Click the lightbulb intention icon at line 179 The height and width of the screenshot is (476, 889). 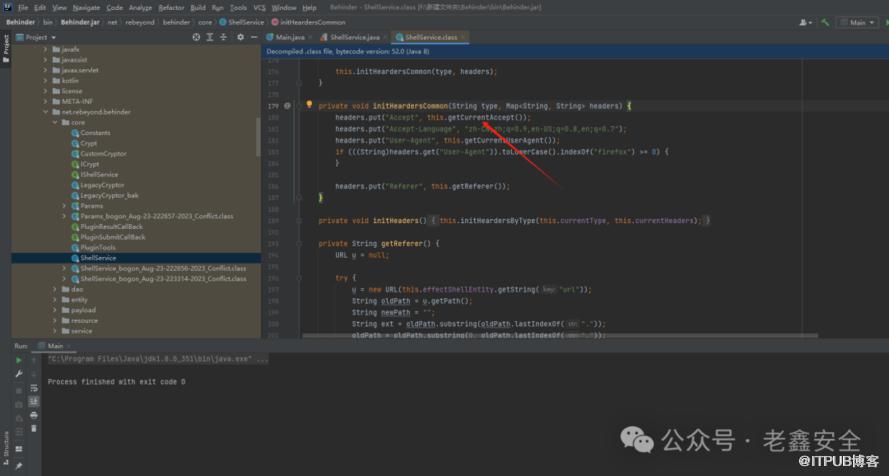point(309,105)
